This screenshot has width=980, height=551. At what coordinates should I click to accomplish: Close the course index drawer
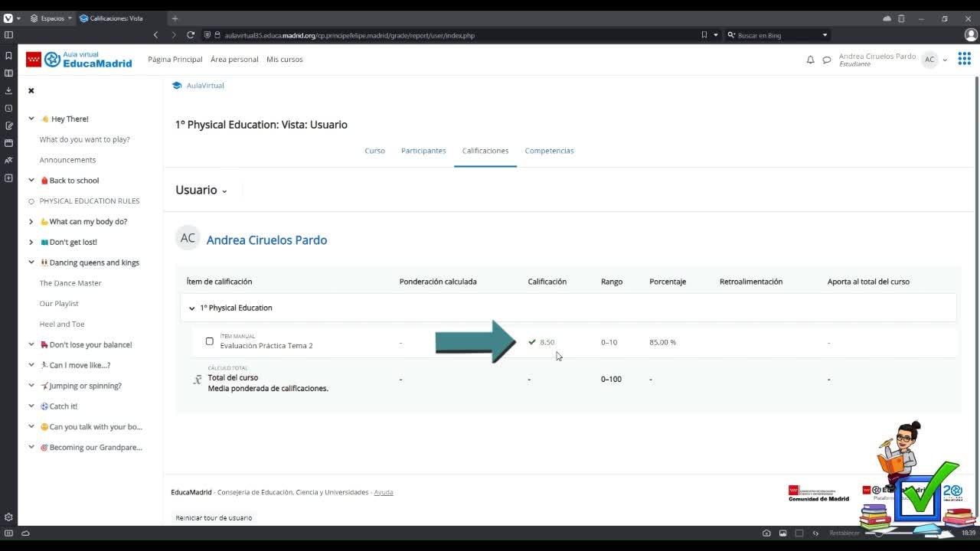coord(31,90)
